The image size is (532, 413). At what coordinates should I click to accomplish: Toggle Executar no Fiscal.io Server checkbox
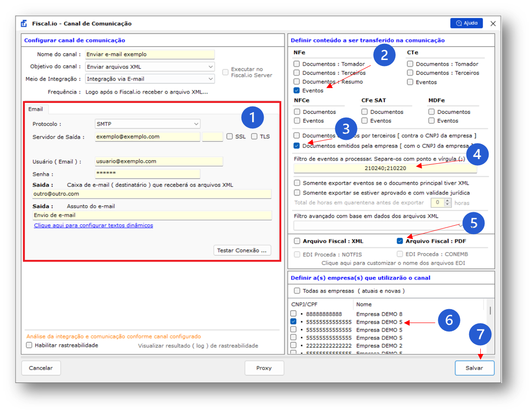click(x=225, y=72)
